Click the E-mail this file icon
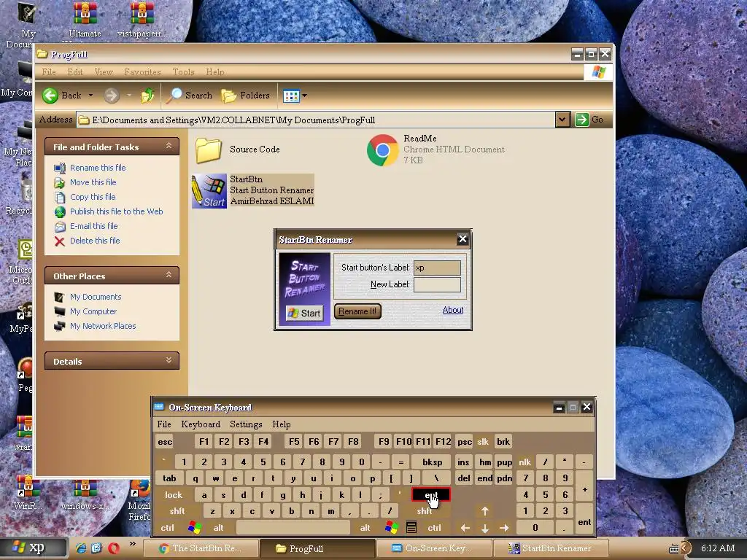The image size is (747, 560). (x=60, y=227)
